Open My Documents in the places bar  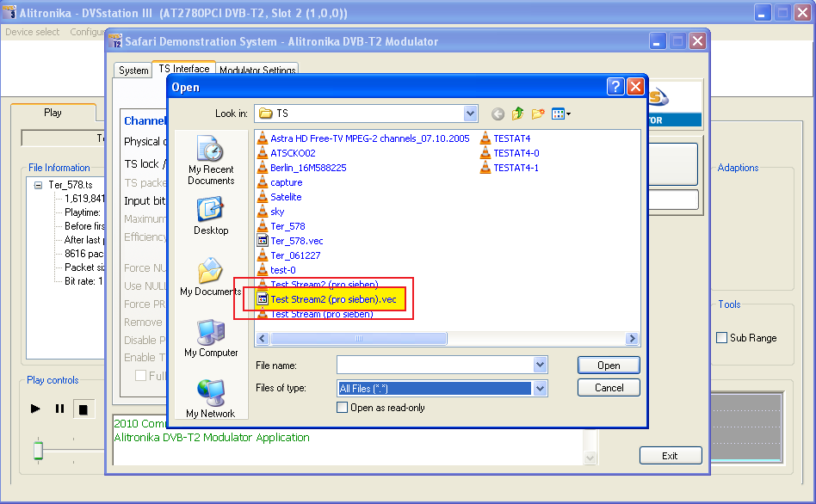pyautogui.click(x=211, y=277)
